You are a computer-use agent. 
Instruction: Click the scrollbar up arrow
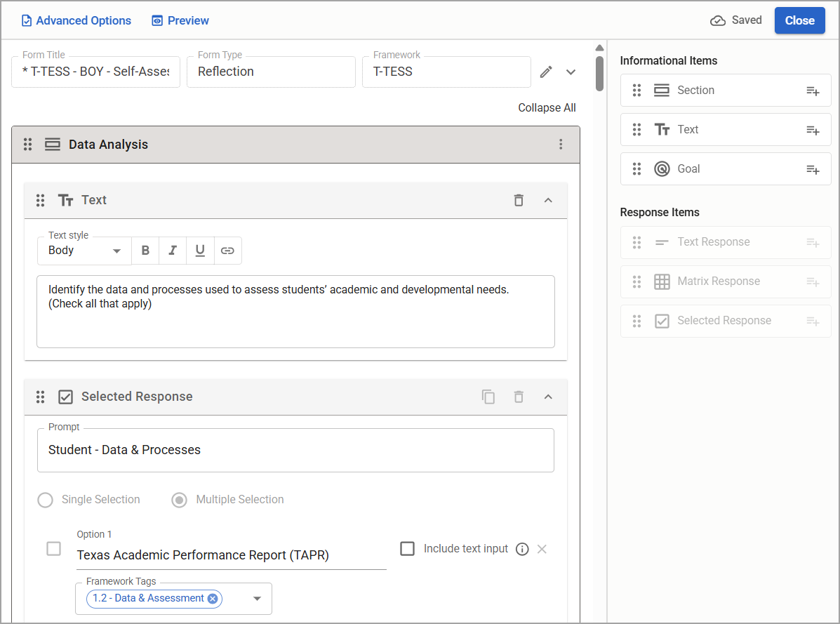tap(599, 48)
